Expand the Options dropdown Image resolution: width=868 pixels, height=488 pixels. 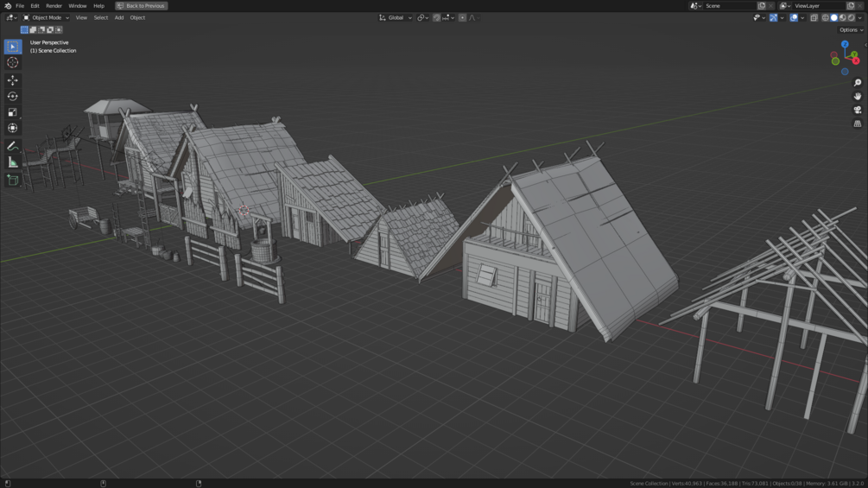click(x=851, y=30)
